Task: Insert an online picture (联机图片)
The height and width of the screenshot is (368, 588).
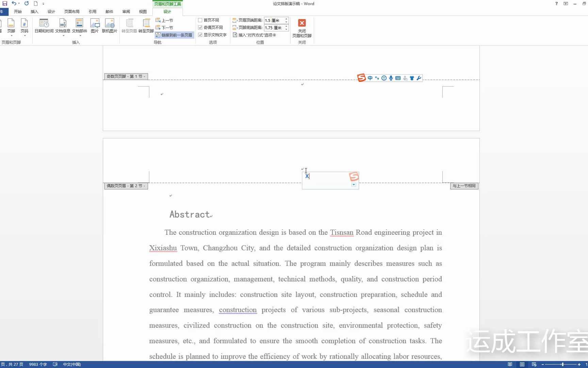Action: click(110, 26)
